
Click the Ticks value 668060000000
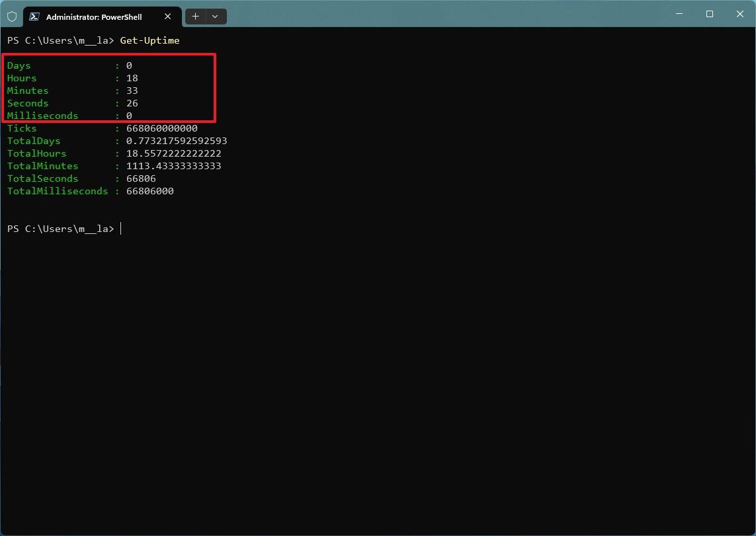pos(161,128)
